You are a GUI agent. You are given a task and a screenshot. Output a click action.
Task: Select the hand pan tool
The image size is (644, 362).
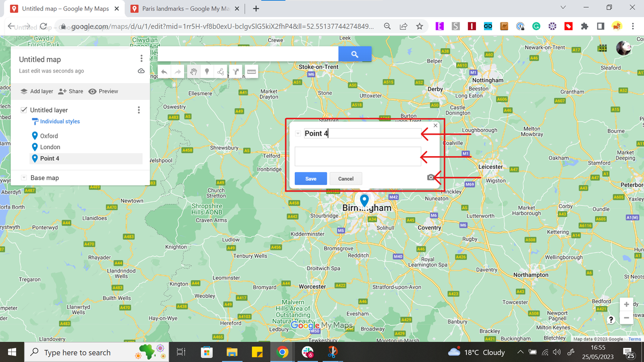(193, 71)
